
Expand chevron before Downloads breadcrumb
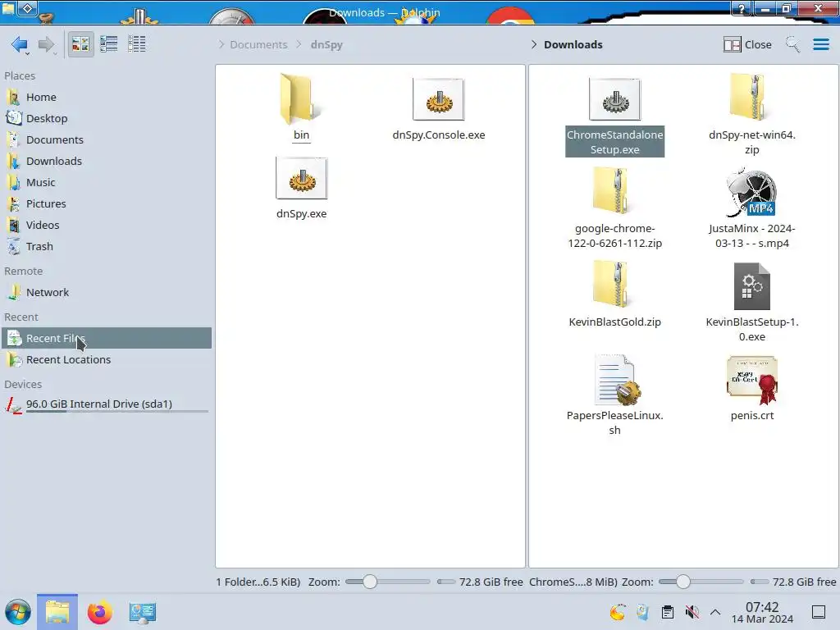(x=533, y=44)
